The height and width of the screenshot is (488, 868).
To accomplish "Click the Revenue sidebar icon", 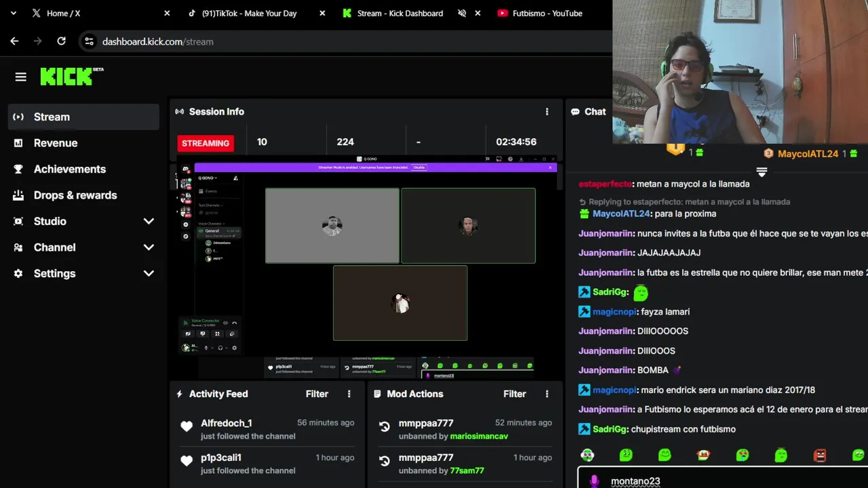I will [18, 143].
